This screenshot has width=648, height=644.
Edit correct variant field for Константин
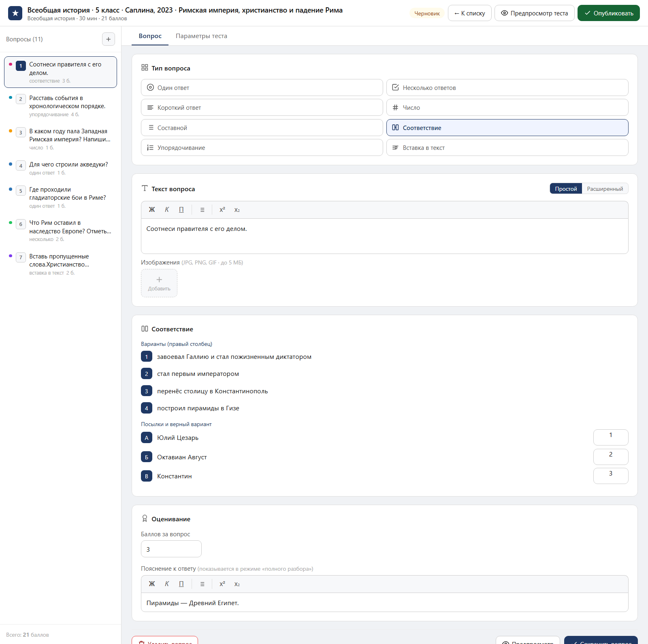611,476
